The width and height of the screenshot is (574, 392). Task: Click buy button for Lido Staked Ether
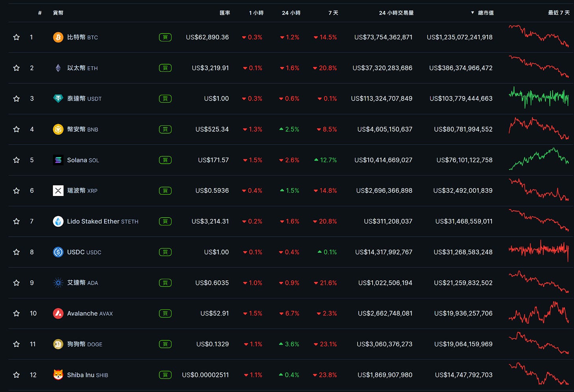pos(165,221)
